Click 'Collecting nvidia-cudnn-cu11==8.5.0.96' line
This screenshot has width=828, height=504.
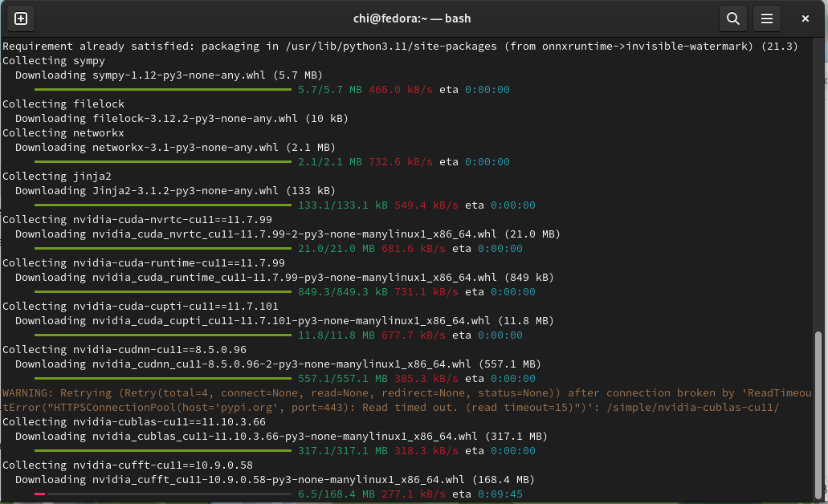(124, 349)
